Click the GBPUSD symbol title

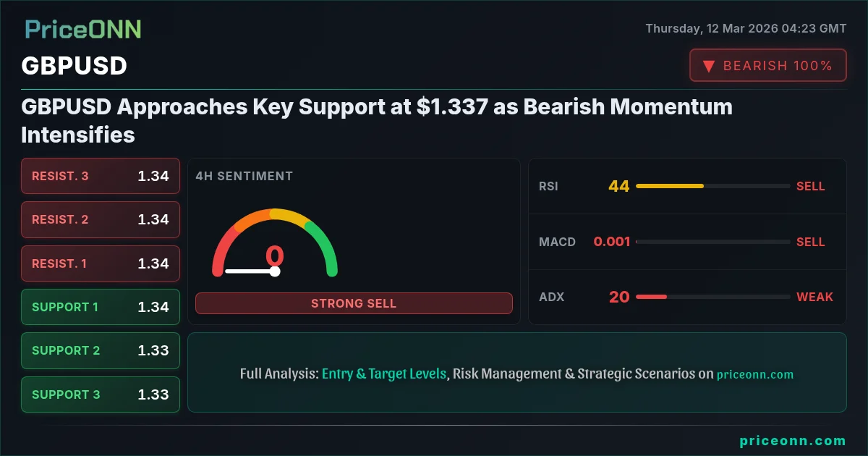[75, 66]
